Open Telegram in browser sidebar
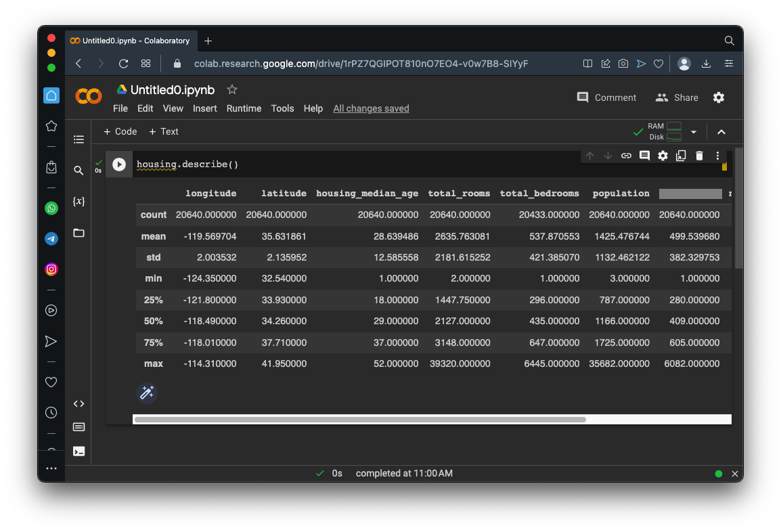781x532 pixels. (51, 239)
